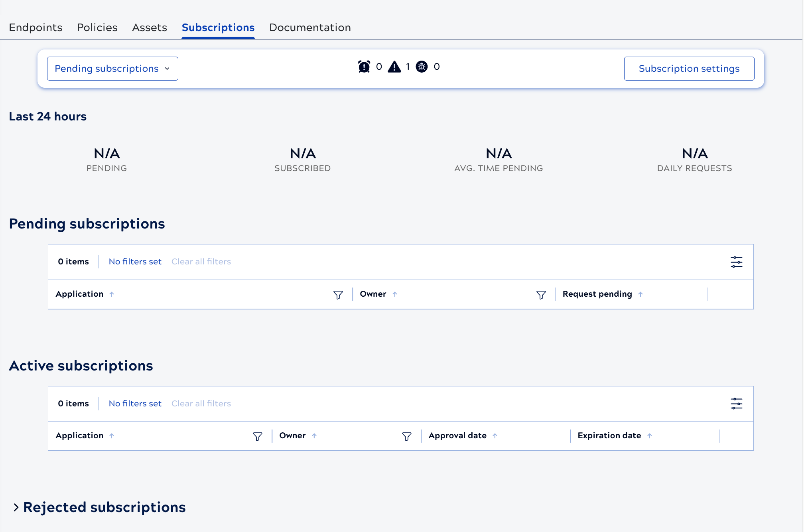The height and width of the screenshot is (532, 804).
Task: Go to the Documentation tab
Action: coord(310,28)
